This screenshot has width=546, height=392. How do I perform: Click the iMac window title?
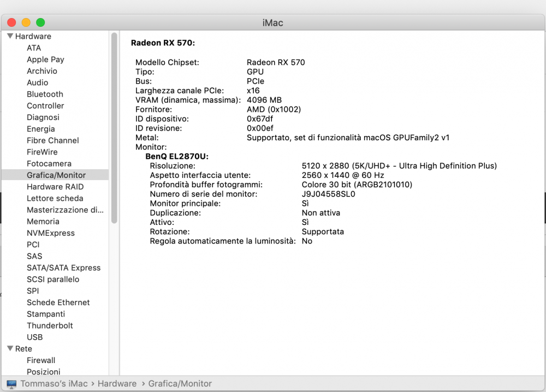click(x=272, y=22)
